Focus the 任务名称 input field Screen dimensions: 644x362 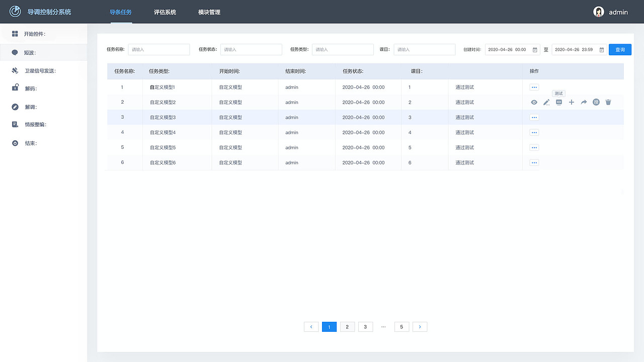point(159,50)
